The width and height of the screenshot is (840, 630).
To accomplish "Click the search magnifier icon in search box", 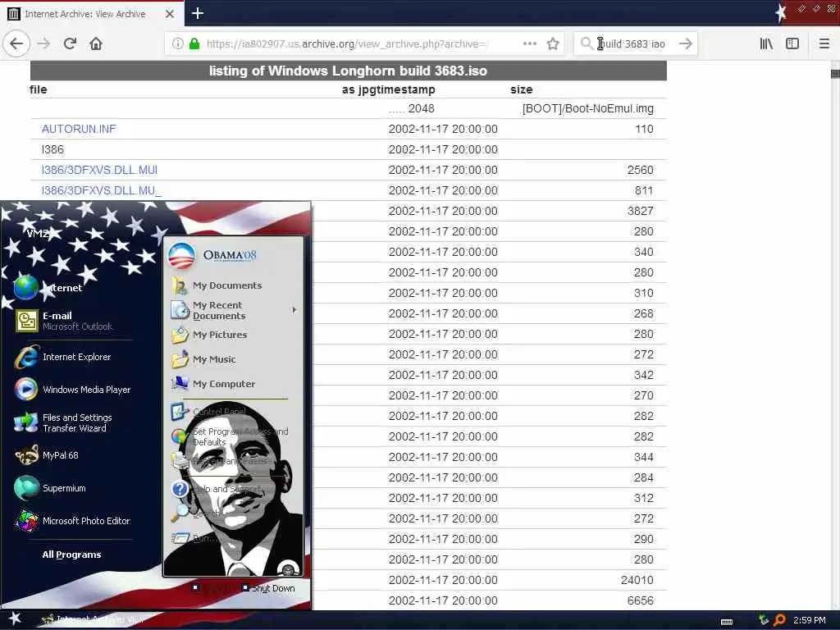I will [x=586, y=43].
